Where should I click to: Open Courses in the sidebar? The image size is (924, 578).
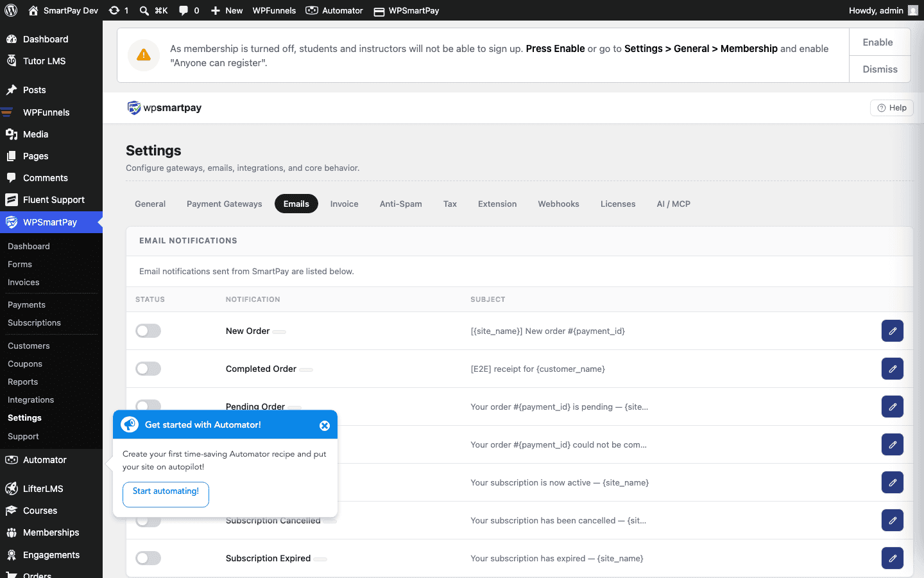pyautogui.click(x=51, y=511)
